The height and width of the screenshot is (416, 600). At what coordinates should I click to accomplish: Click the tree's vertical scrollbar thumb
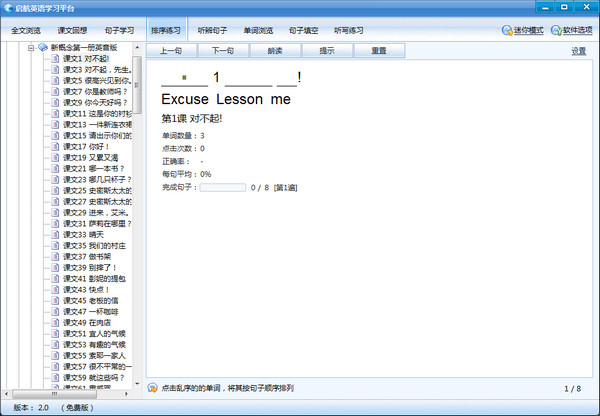137,85
